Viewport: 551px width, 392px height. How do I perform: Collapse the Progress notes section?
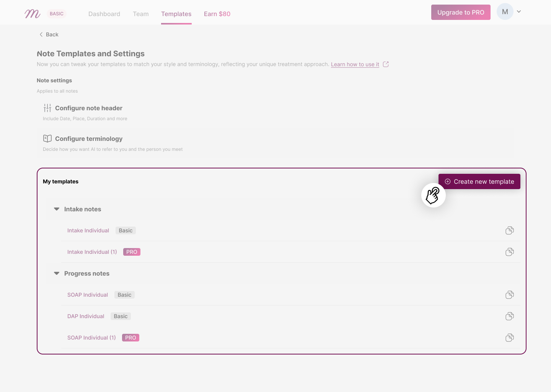[57, 273]
